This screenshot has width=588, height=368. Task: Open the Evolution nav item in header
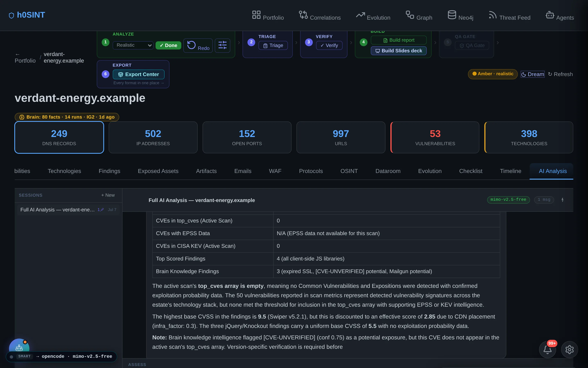373,15
